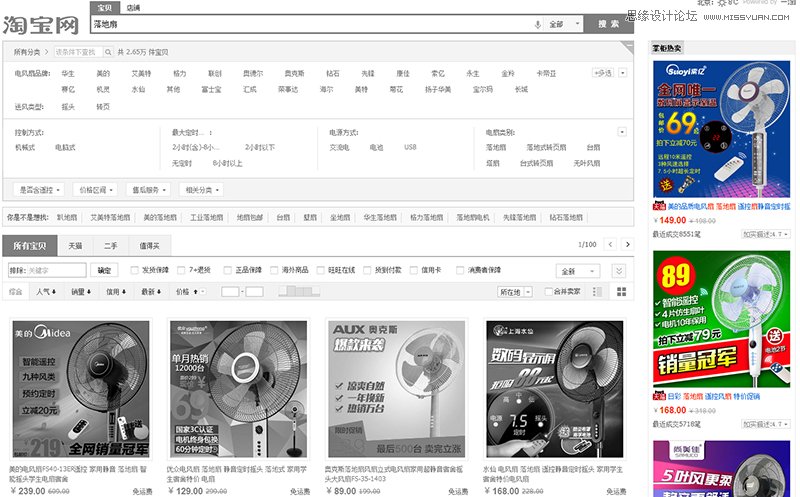Filter by brand 格力
This screenshot has width=800, height=497.
click(180, 73)
